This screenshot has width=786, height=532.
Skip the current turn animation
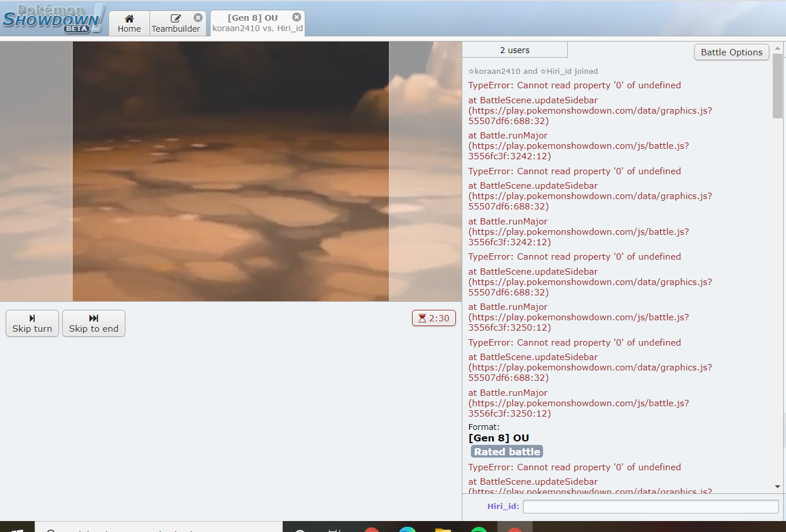(32, 323)
